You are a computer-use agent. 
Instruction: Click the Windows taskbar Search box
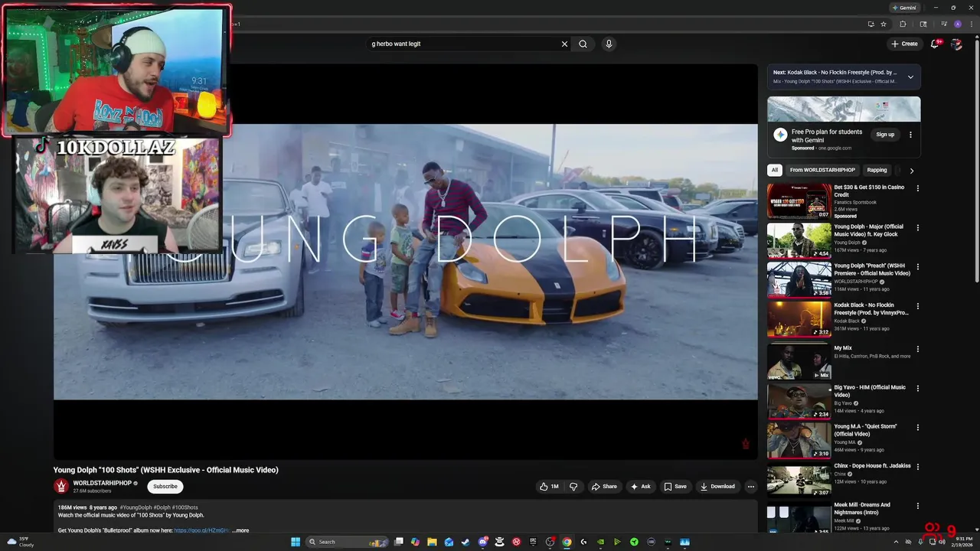click(x=348, y=542)
